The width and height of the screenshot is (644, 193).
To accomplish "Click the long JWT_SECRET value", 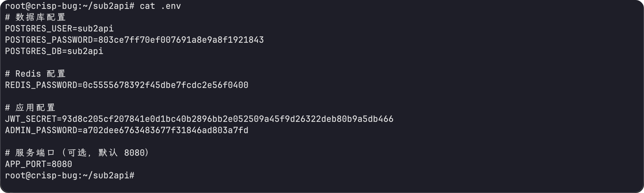I will (227, 119).
